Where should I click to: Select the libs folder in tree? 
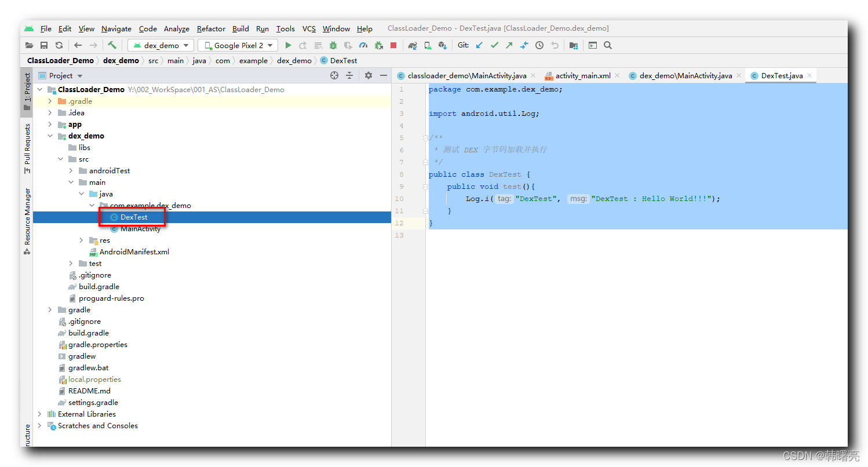tap(85, 148)
